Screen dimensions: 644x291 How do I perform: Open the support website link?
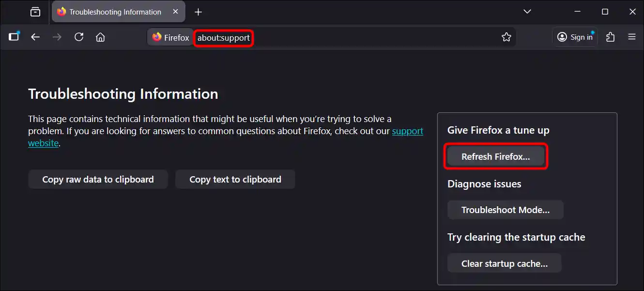(x=407, y=131)
